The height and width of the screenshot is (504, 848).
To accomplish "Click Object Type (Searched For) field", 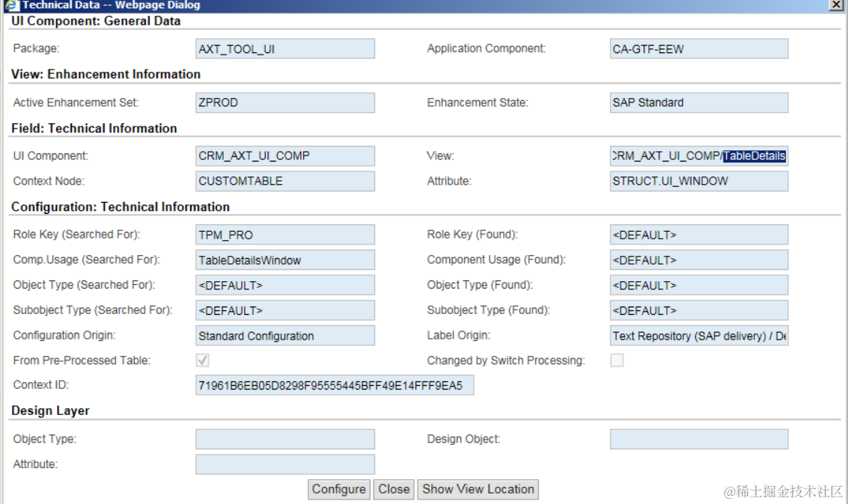I will point(285,285).
